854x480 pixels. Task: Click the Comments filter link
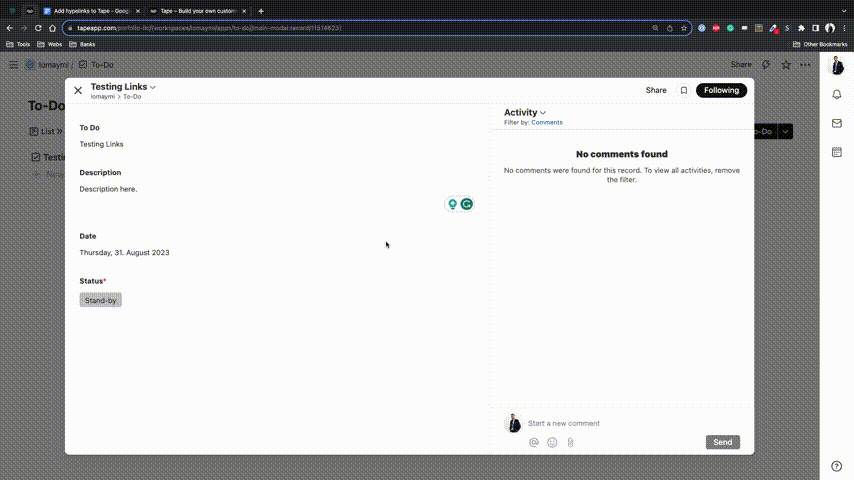pyautogui.click(x=547, y=123)
